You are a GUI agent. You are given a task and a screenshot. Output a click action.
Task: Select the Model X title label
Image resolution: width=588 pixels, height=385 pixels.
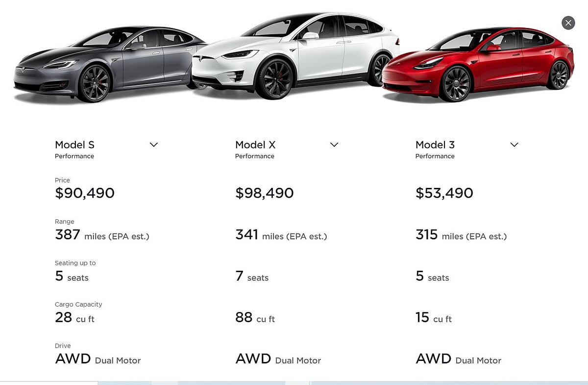(x=255, y=145)
